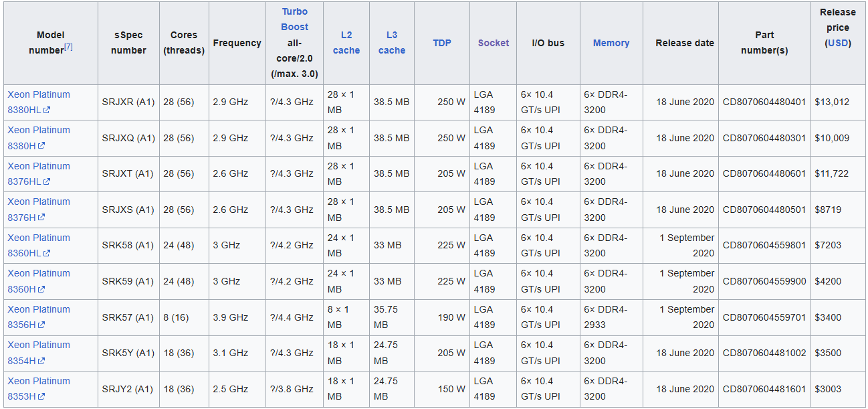Click external-link icon next to 8376H

click(x=41, y=218)
